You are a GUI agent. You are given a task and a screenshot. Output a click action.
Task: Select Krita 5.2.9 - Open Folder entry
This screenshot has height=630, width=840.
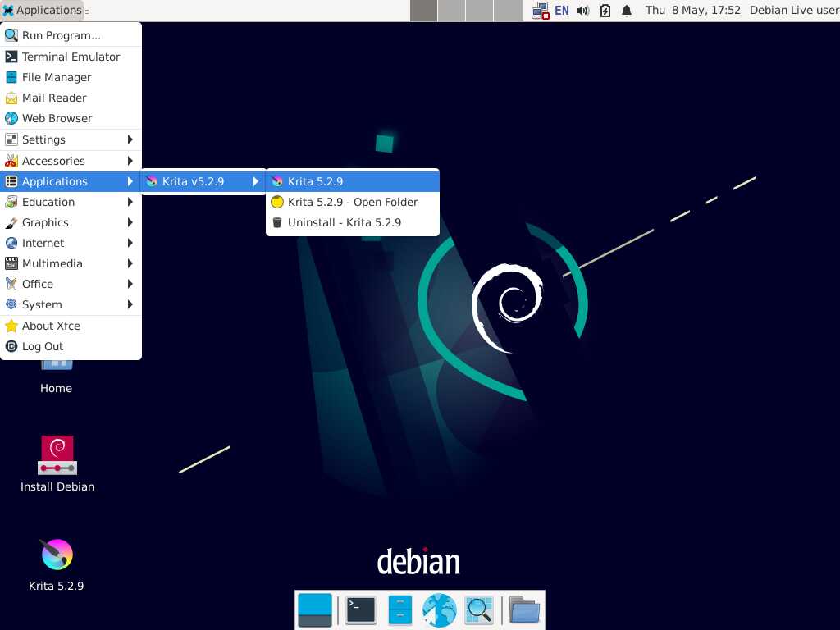[x=353, y=202]
